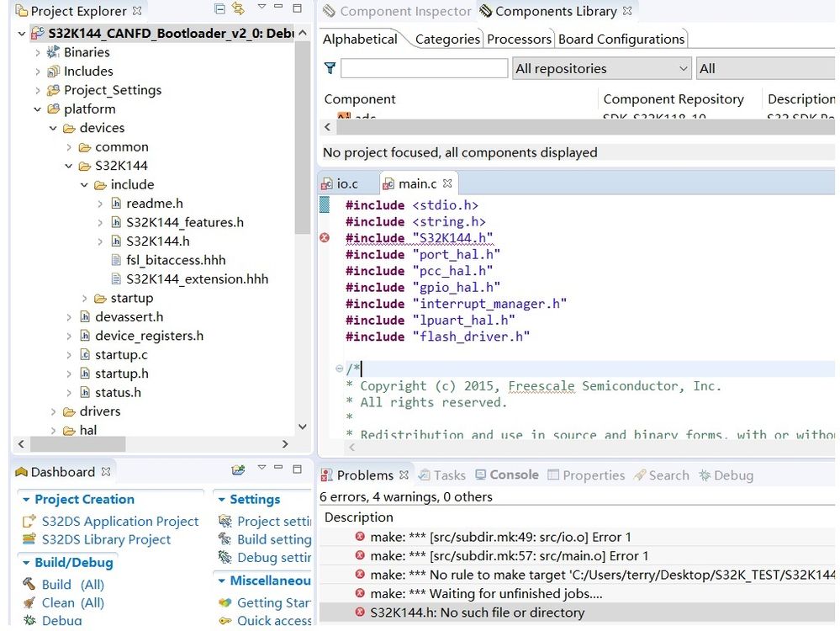The image size is (840, 631).
Task: Close the main.c editor tab
Action: pos(447,183)
